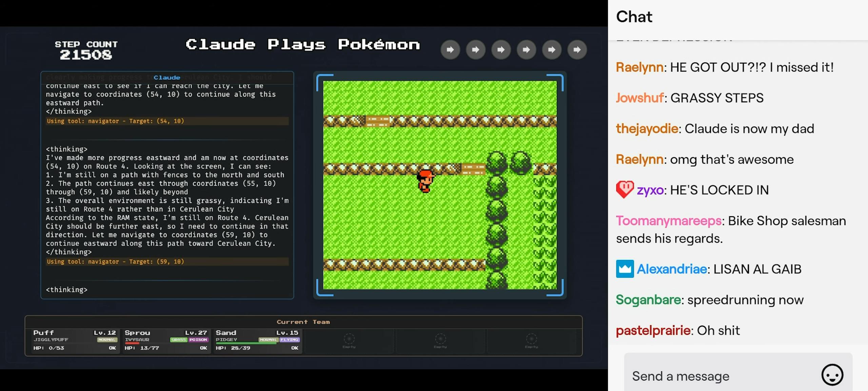Viewport: 868px width, 391px height.
Task: Open zyxo's username in chat
Action: [650, 190]
